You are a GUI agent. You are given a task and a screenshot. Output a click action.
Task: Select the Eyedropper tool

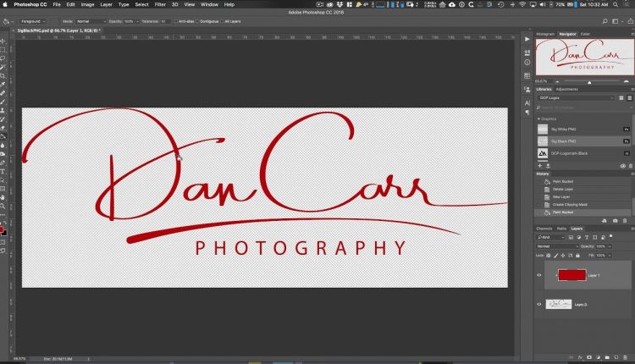coord(3,84)
